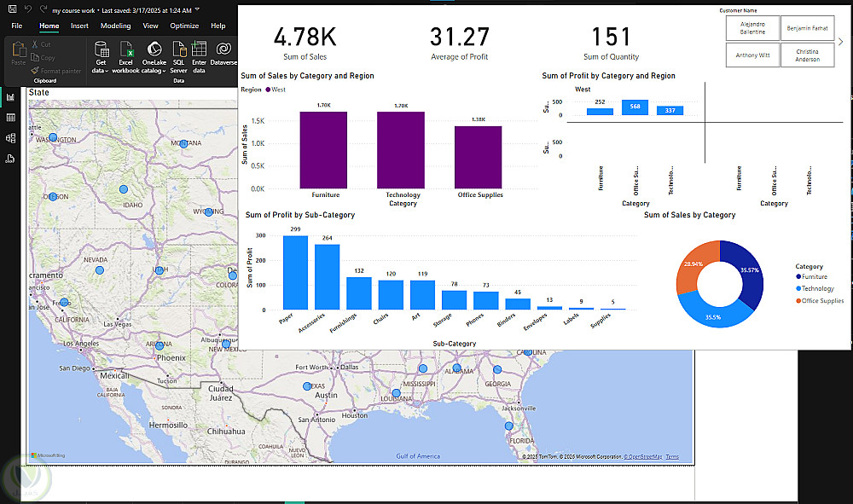853x504 pixels.
Task: Switch to Report view in sidebar
Action: 10,97
